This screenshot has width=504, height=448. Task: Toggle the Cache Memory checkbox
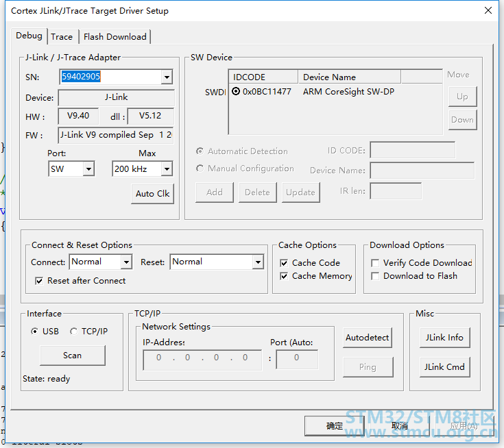coord(284,276)
